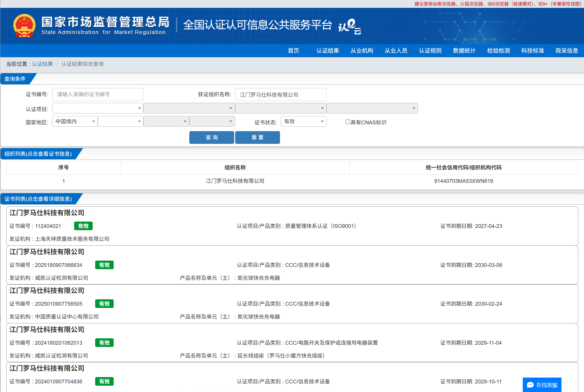The height and width of the screenshot is (392, 584).
Task: Open certificate 2024010907704836 details
Action: (292, 377)
